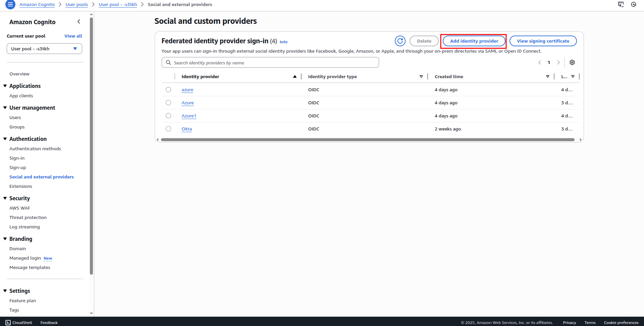
Task: Collapse the User management section
Action: click(5, 108)
